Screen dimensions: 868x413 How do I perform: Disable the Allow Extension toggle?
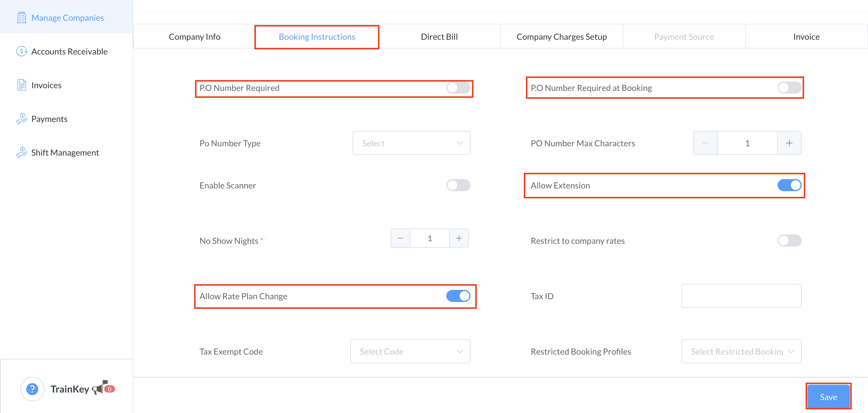point(789,185)
